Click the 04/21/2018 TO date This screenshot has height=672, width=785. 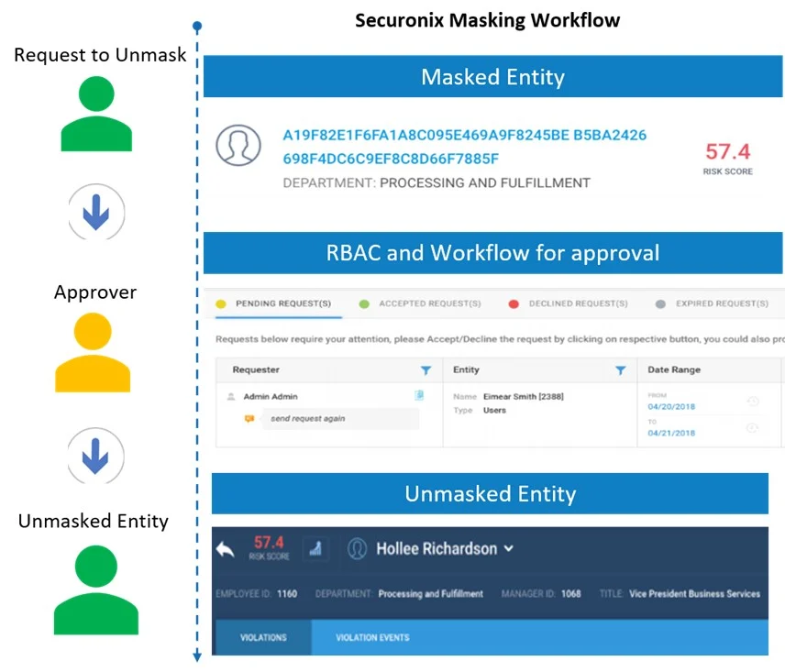(x=671, y=433)
